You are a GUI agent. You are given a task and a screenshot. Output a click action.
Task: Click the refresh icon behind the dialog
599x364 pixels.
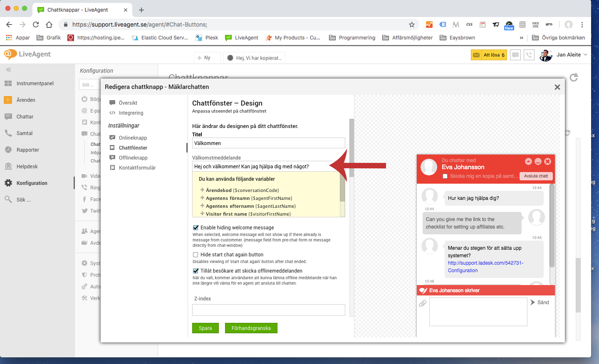point(574,77)
